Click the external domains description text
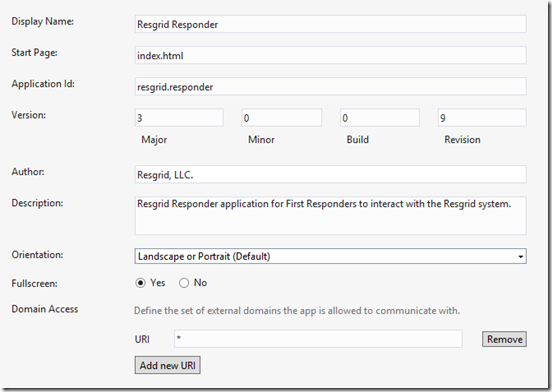The height and width of the screenshot is (392, 552). [x=297, y=311]
